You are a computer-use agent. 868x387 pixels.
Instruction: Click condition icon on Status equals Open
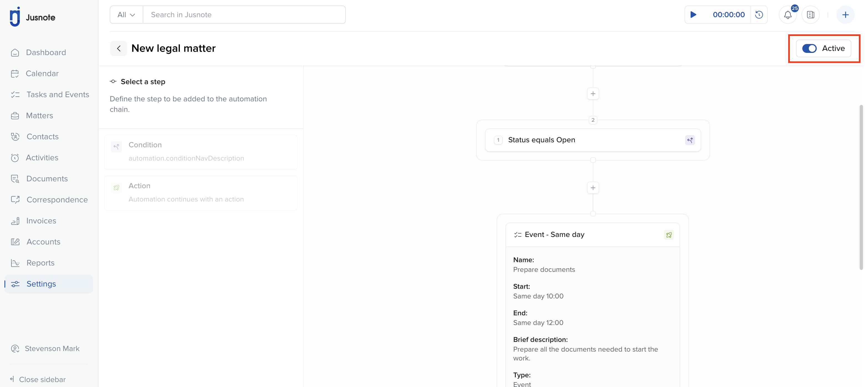pos(690,140)
